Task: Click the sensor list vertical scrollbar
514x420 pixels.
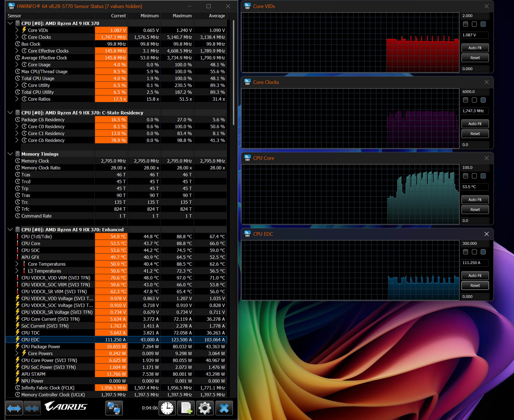Action: coord(233,73)
